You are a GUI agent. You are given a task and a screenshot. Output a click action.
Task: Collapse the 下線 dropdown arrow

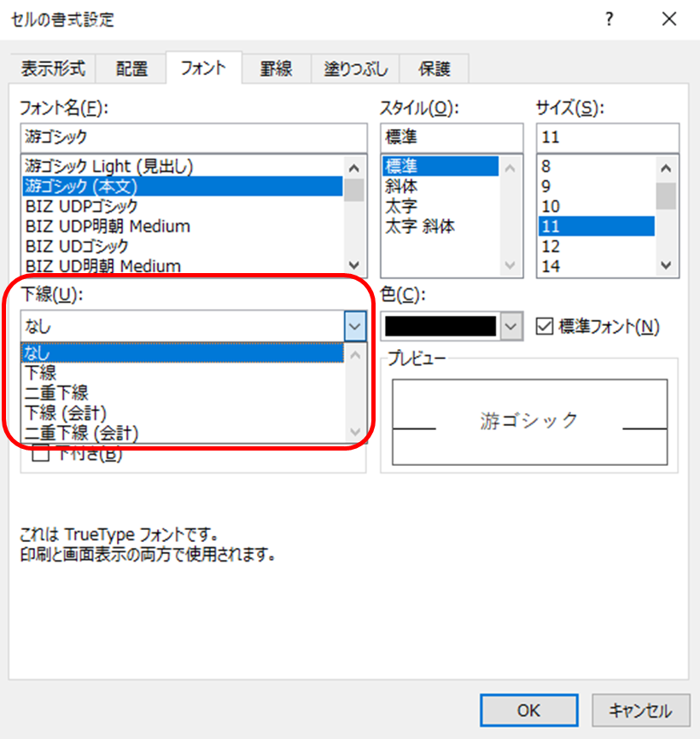coord(355,326)
